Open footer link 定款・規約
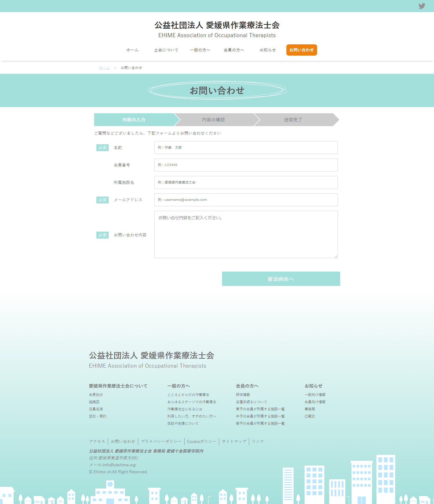 click(98, 416)
